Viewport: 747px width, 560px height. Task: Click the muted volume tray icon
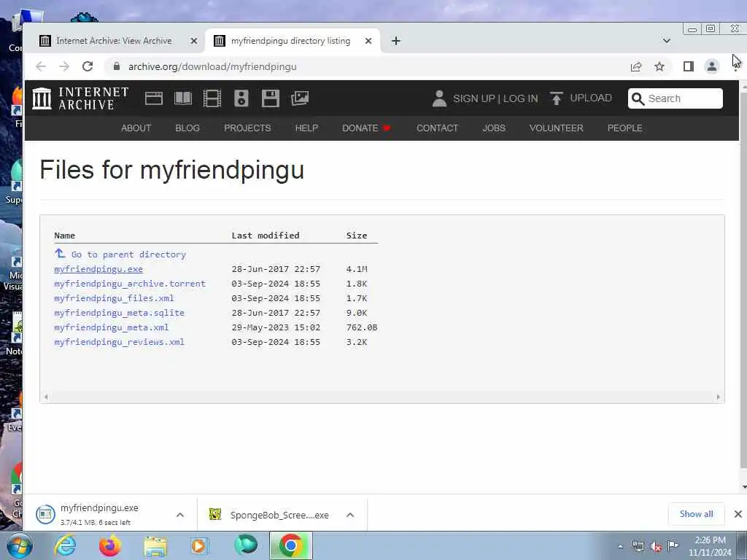pyautogui.click(x=656, y=546)
